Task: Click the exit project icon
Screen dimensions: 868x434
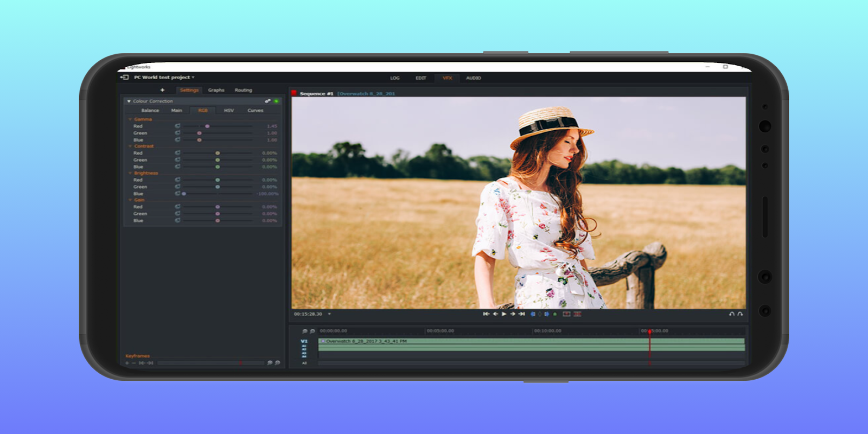Action: (124, 78)
